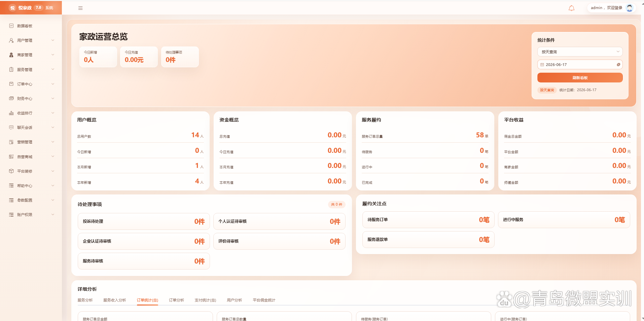
Task: Click the 聊天会话 chat bubble icon
Action: point(11,128)
